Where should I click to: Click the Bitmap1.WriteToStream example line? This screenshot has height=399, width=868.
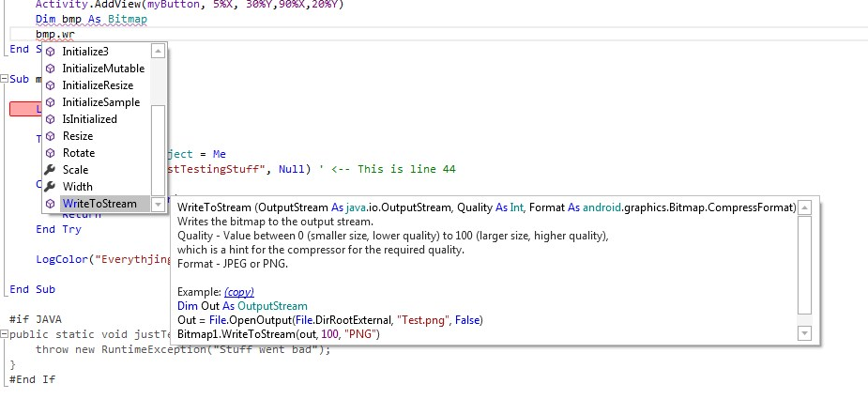(x=279, y=334)
